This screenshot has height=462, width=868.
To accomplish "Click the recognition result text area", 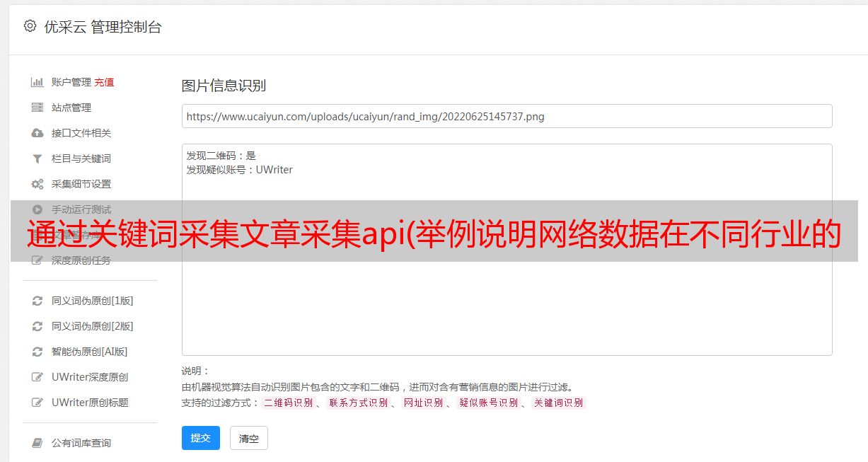I will (507, 250).
